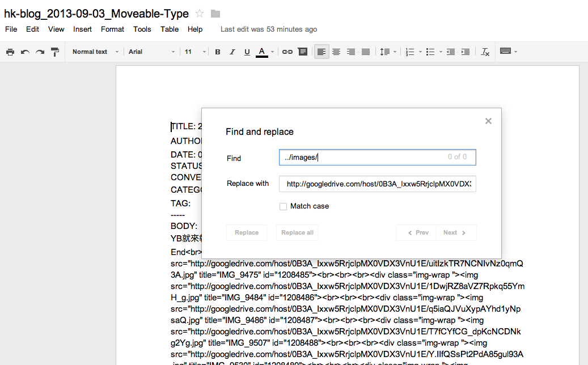Toggle italic formatting
This screenshot has width=588, height=365.
(232, 52)
